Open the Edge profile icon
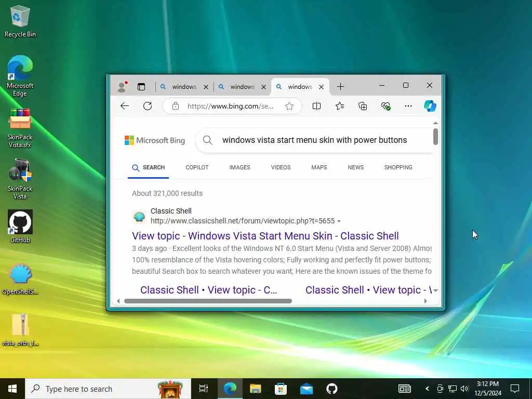The image size is (532, 399). [x=122, y=87]
